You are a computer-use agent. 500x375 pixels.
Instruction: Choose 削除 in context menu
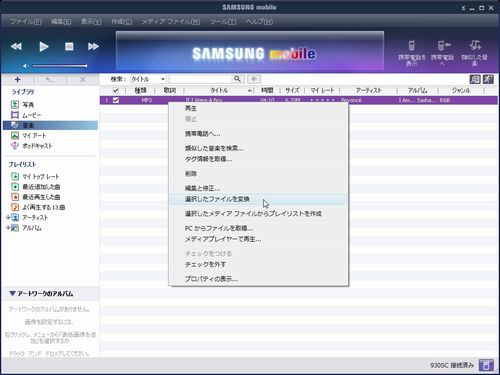(x=258, y=173)
